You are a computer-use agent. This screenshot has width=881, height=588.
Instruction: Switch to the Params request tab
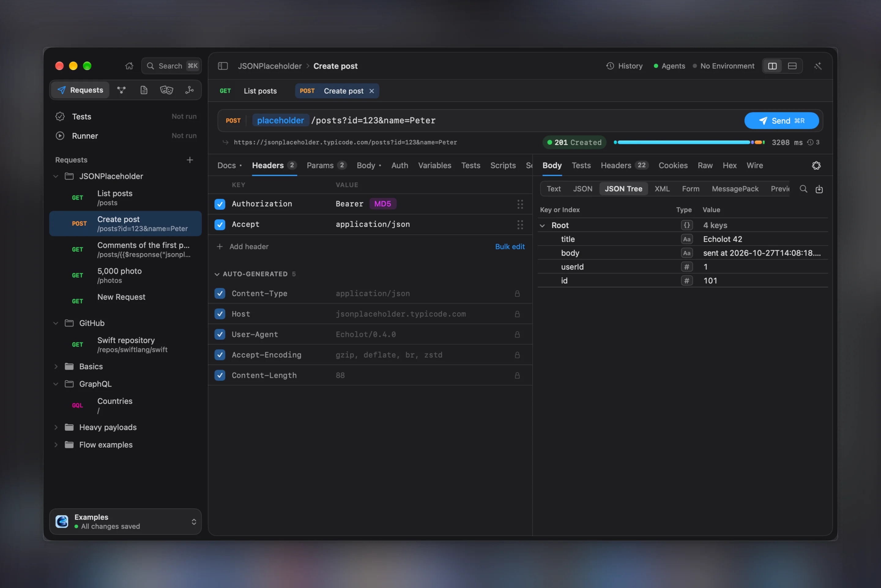(326, 166)
